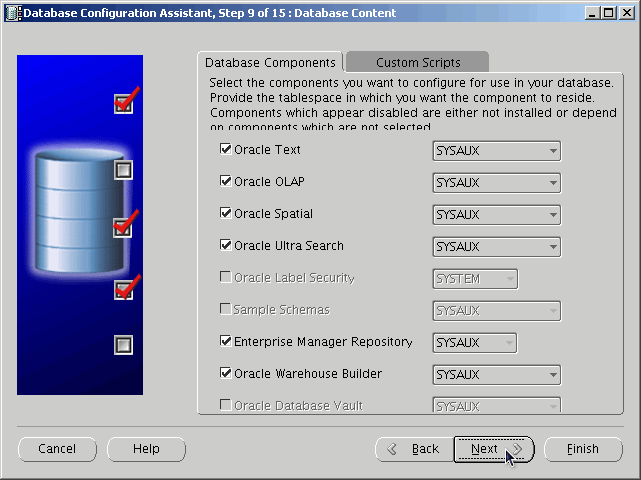
Task: Disable the Oracle Spatial component
Action: [x=225, y=214]
